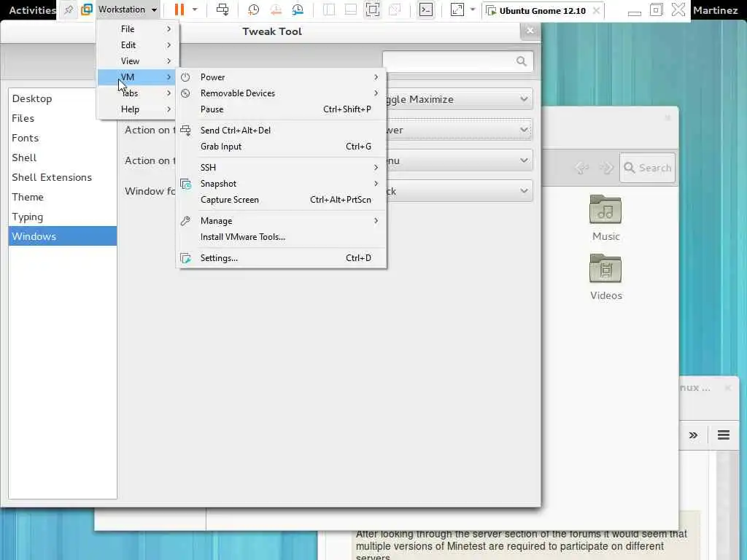The height and width of the screenshot is (560, 747).
Task: Select Shell category
Action: click(63, 157)
